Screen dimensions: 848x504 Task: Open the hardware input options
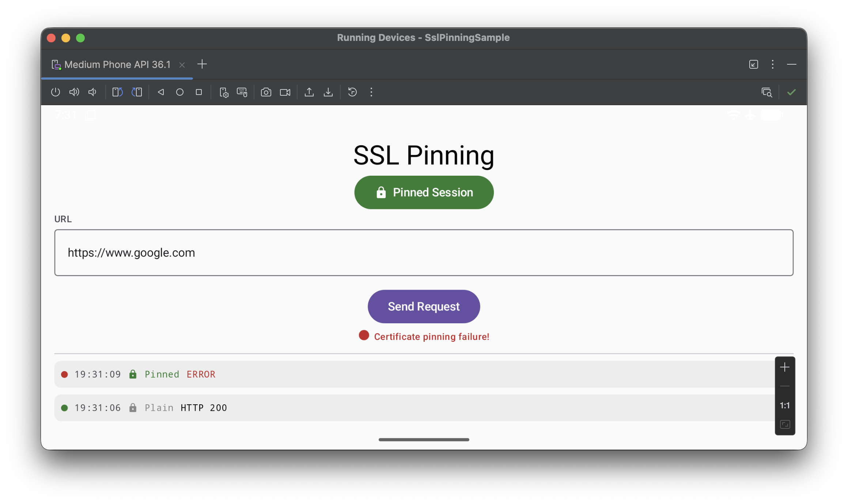242,92
